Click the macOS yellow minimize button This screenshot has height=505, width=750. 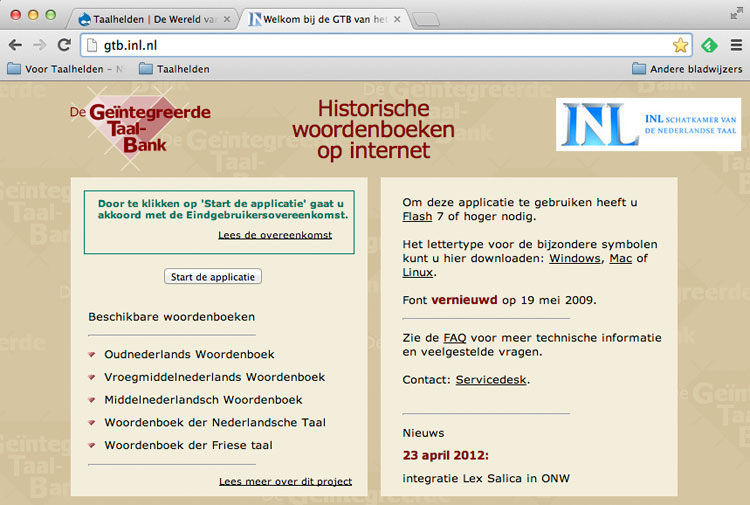click(33, 15)
